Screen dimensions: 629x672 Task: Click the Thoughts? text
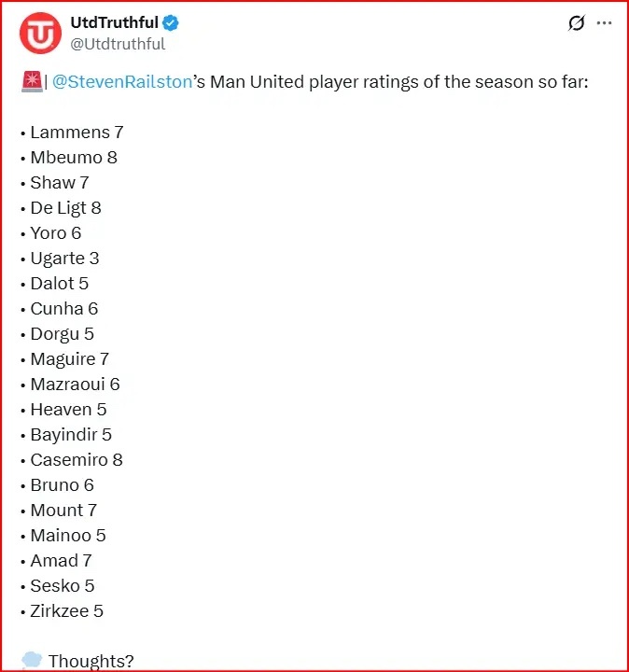coord(91,661)
